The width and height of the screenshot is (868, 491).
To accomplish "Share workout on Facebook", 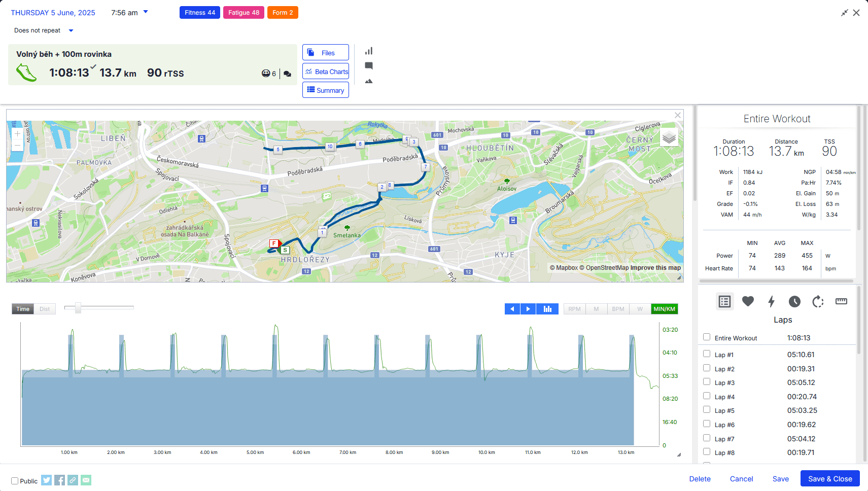I will coord(60,480).
